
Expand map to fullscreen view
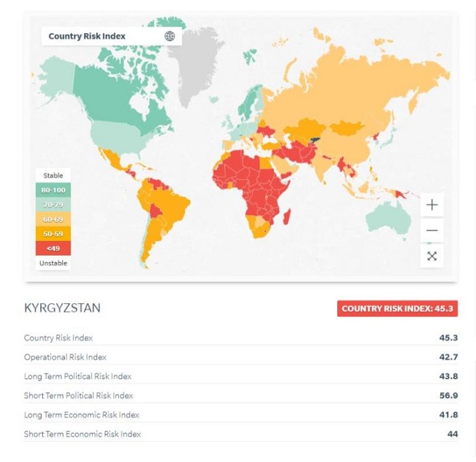tap(432, 256)
